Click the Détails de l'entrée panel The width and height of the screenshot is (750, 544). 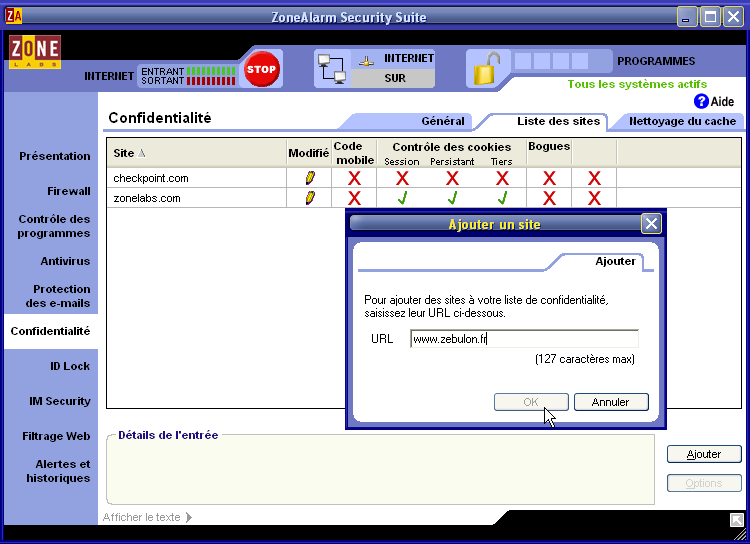(x=380, y=471)
